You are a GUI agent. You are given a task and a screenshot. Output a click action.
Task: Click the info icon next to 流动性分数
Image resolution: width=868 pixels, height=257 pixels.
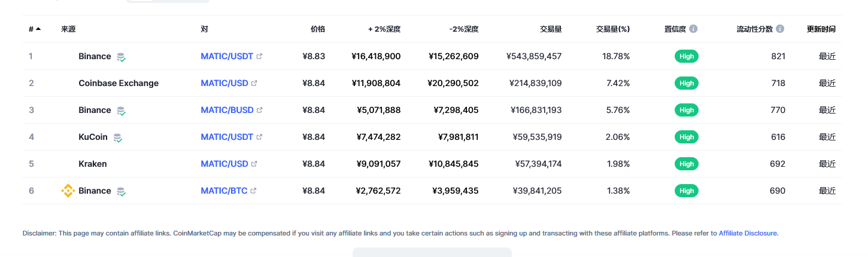point(780,29)
